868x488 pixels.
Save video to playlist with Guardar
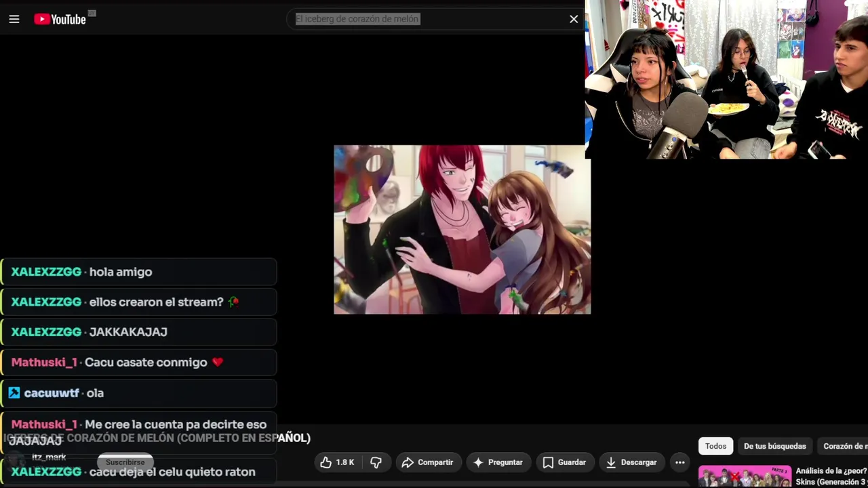[x=564, y=462]
